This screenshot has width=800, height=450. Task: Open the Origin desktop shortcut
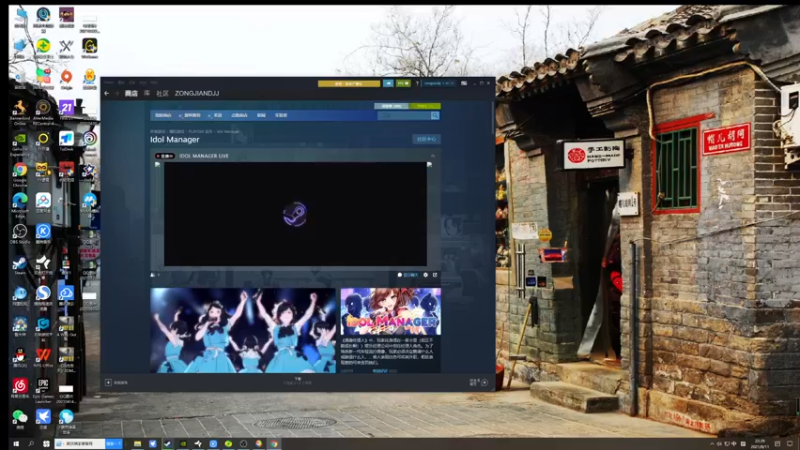(x=66, y=79)
